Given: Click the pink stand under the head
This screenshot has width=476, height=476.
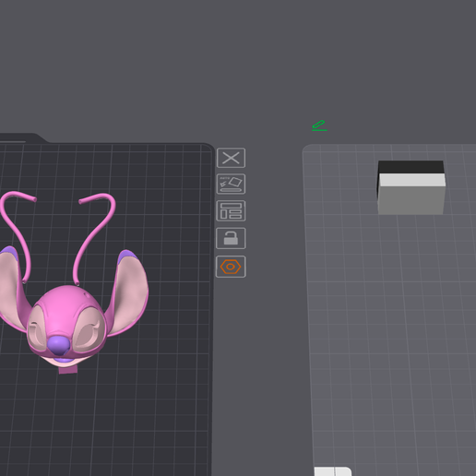Looking at the screenshot, I should point(68,370).
